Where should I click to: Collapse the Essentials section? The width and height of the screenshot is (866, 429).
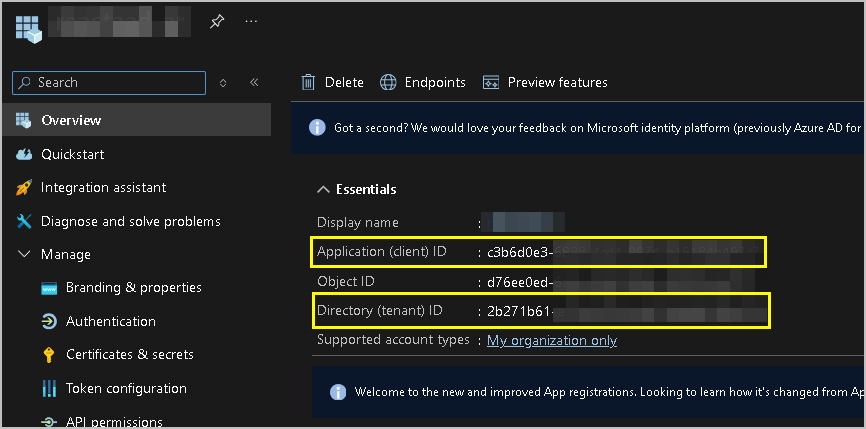(323, 189)
